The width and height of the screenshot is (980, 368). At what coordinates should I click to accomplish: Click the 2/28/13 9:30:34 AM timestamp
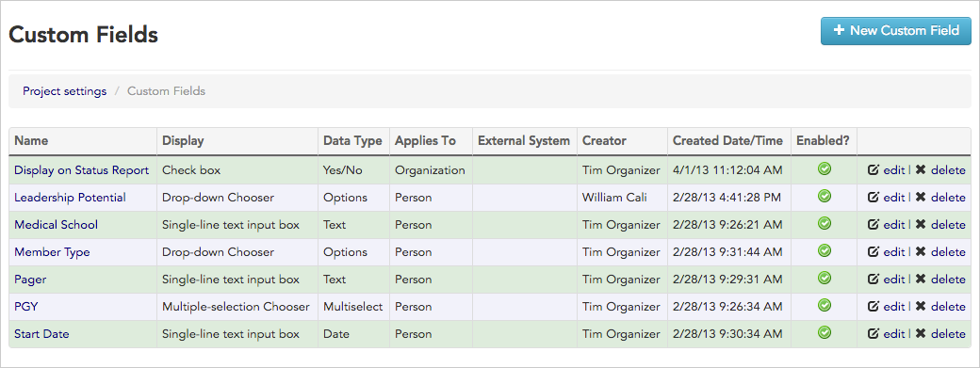pos(727,334)
